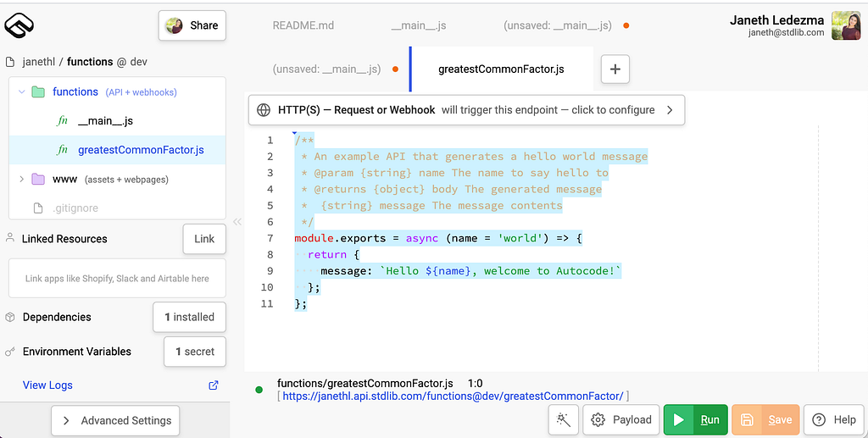Image resolution: width=868 pixels, height=438 pixels.
Task: Collapse the functions folder chevron
Action: [x=22, y=91]
